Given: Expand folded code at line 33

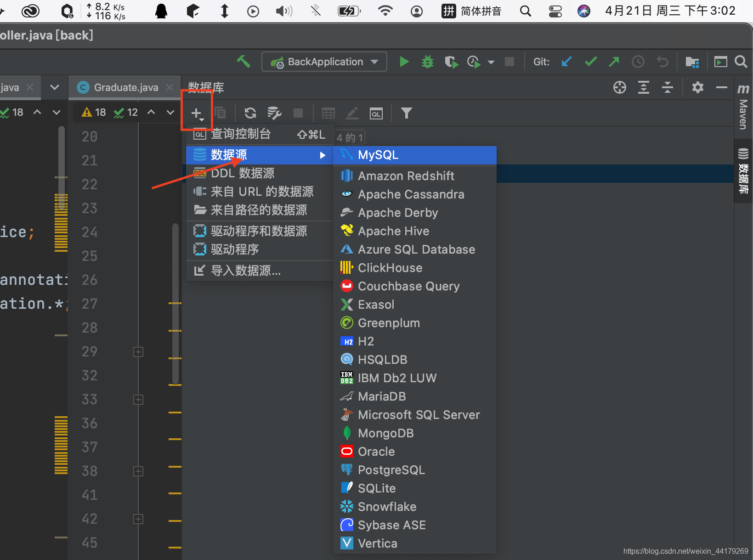Looking at the screenshot, I should click(138, 400).
